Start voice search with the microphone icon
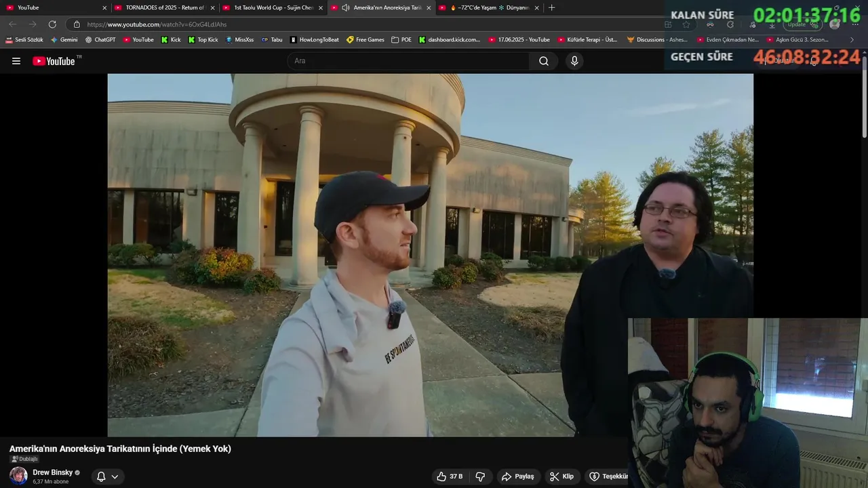Viewport: 868px width, 488px height. (574, 61)
